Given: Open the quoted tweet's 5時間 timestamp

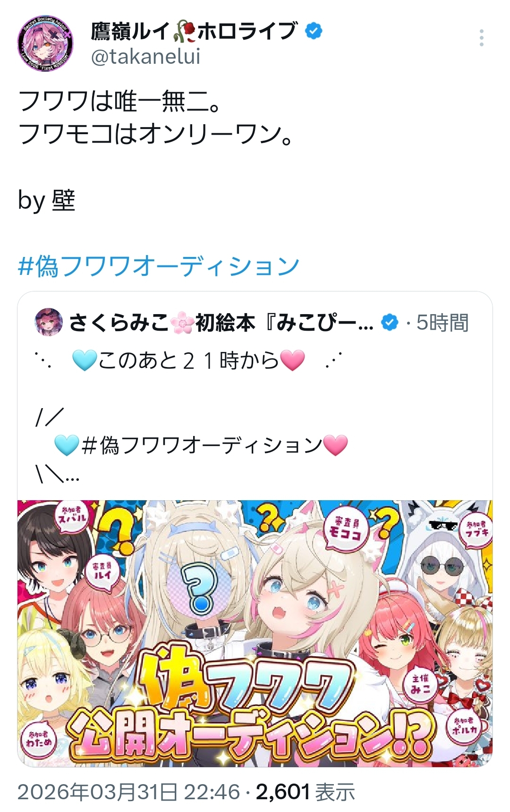Looking at the screenshot, I should tap(442, 323).
